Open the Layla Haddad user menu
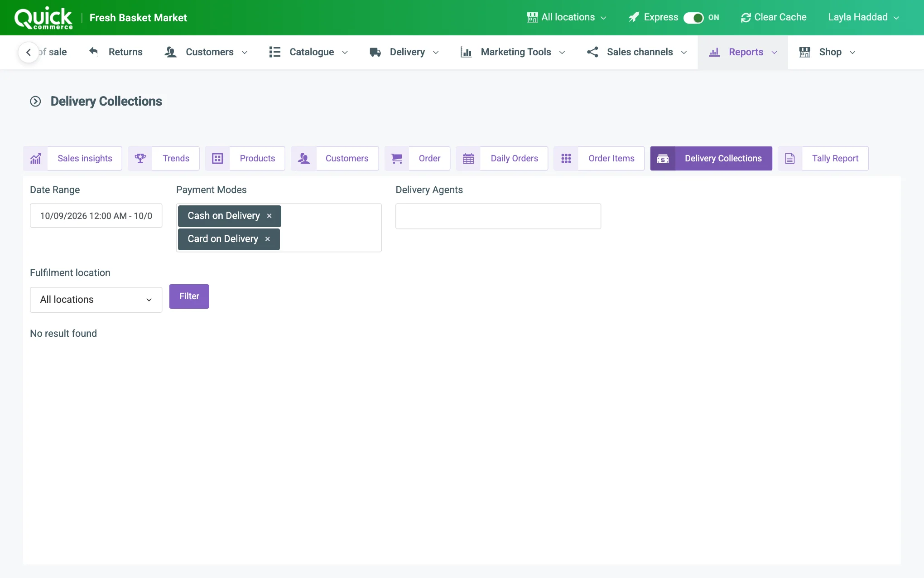Viewport: 924px width, 578px height. coord(863,17)
